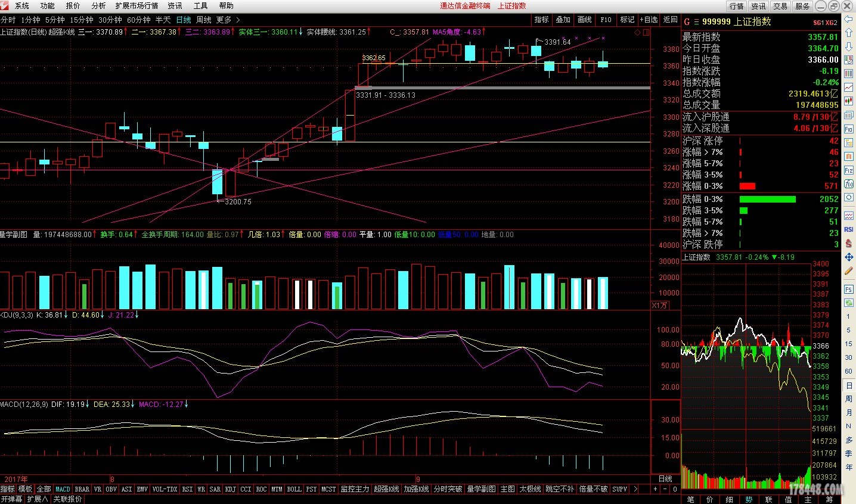Click plus zoom button at chart bottom
The image size is (856, 504).
click(x=655, y=489)
